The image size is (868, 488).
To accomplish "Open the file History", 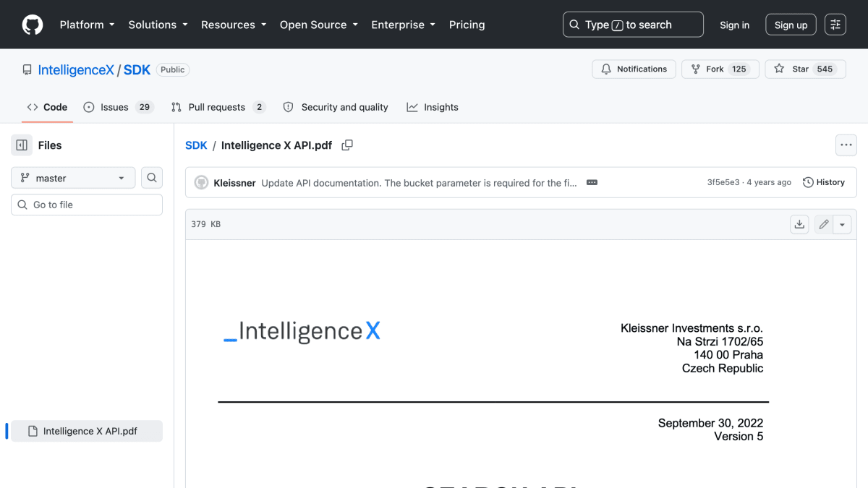I will pyautogui.click(x=824, y=183).
